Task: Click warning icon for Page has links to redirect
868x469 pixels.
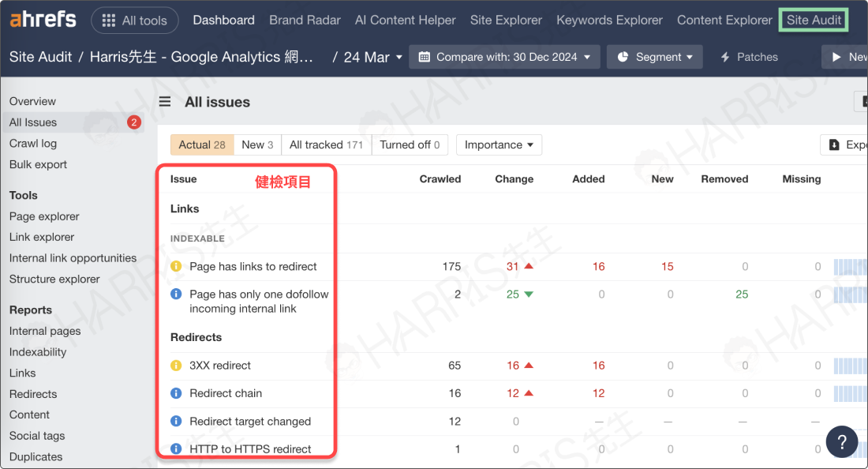Action: click(176, 266)
